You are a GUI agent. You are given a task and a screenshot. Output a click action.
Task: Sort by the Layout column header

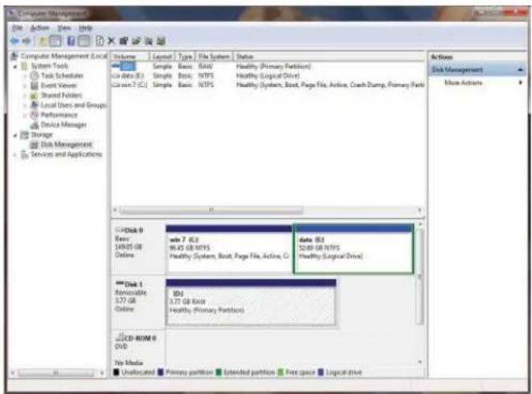(x=162, y=56)
